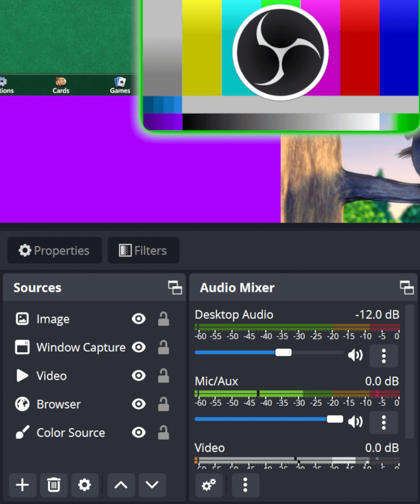Open source properties gear icon in Sources toolbar
420x504 pixels.
tap(84, 485)
